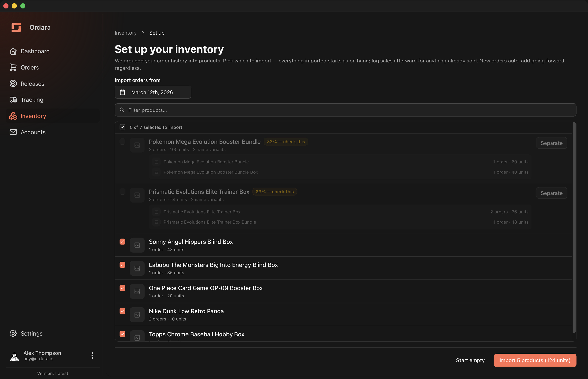Open the Dashboard page from sidebar
Viewport: 588px width, 379px height.
53,51
